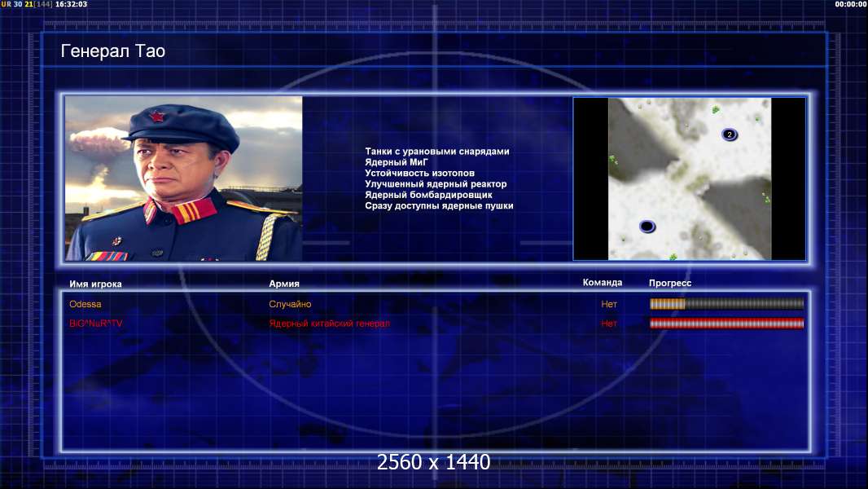This screenshot has width=868, height=489.
Task: Click column header 'Имя игрока'
Action: pos(96,284)
